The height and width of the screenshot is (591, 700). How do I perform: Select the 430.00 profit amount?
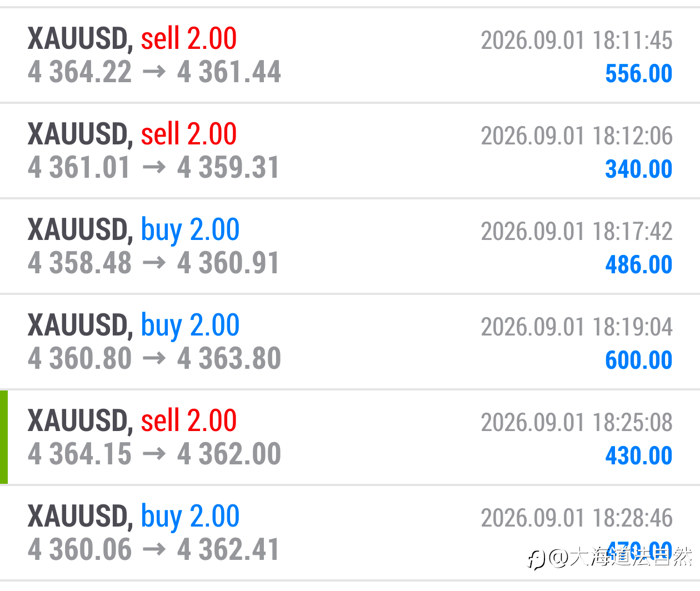[639, 455]
